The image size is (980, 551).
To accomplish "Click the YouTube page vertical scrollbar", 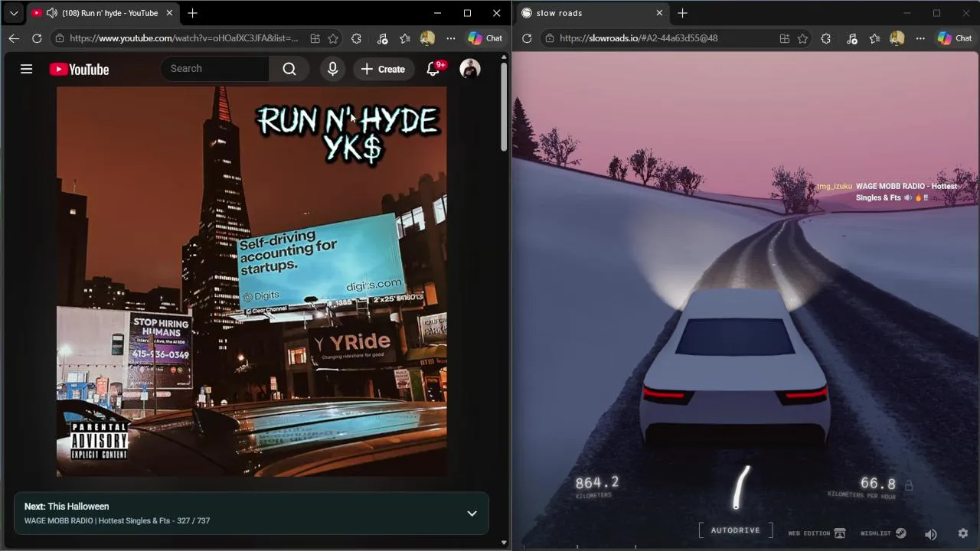I will click(x=504, y=107).
